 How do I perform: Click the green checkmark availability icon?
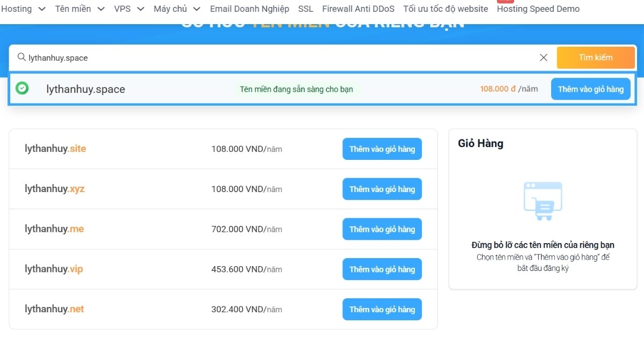tap(22, 88)
